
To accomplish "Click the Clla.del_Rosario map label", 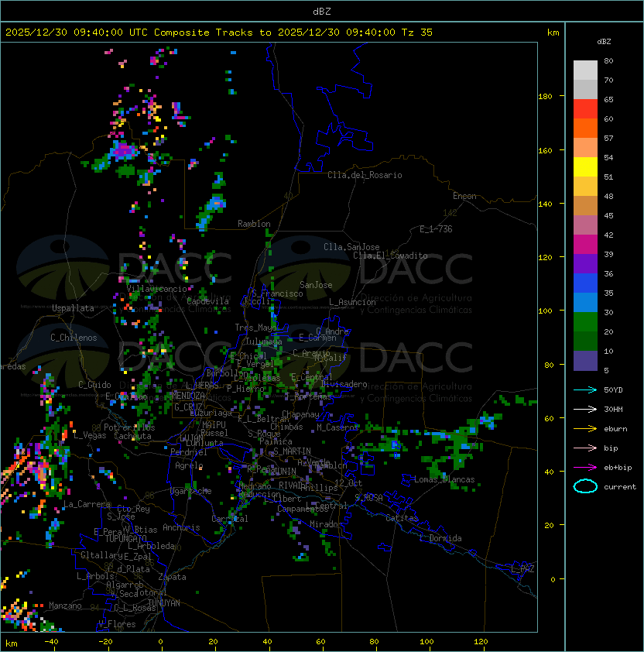I will [x=365, y=175].
